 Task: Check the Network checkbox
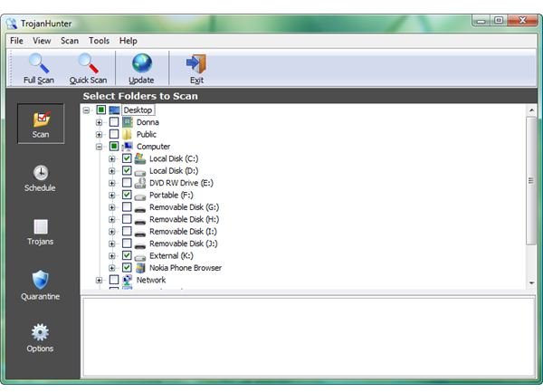point(114,280)
